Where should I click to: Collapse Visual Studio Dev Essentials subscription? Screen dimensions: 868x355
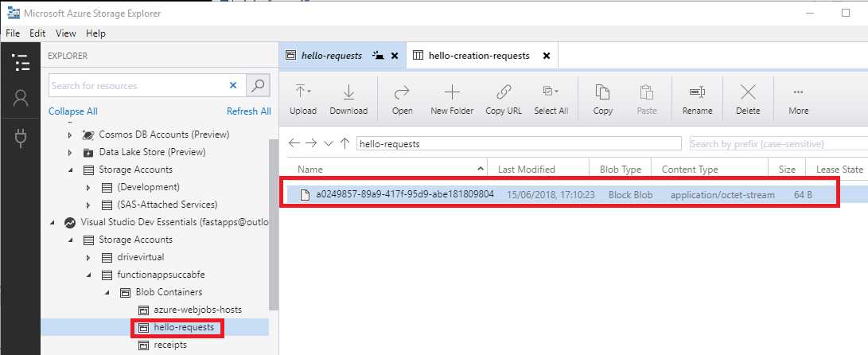[53, 223]
